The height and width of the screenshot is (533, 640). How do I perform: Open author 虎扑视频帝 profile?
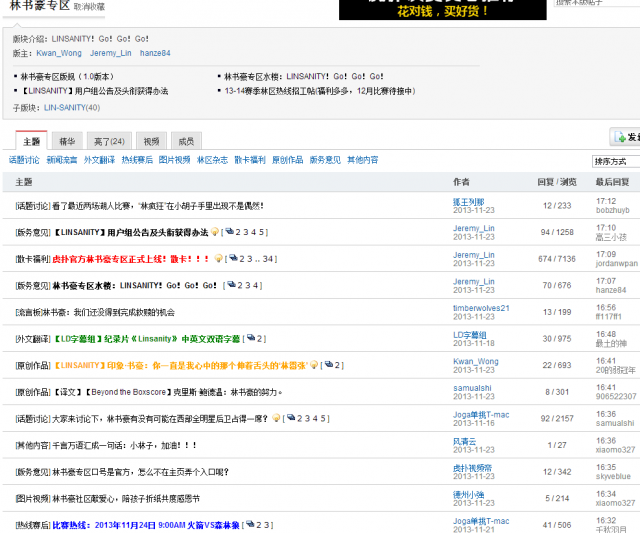pos(472,468)
